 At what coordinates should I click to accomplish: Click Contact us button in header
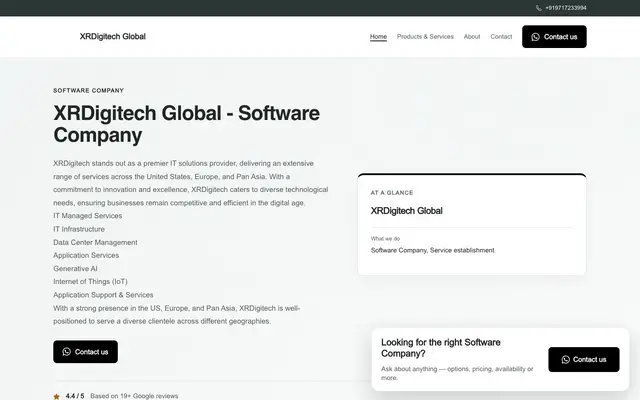coord(554,37)
